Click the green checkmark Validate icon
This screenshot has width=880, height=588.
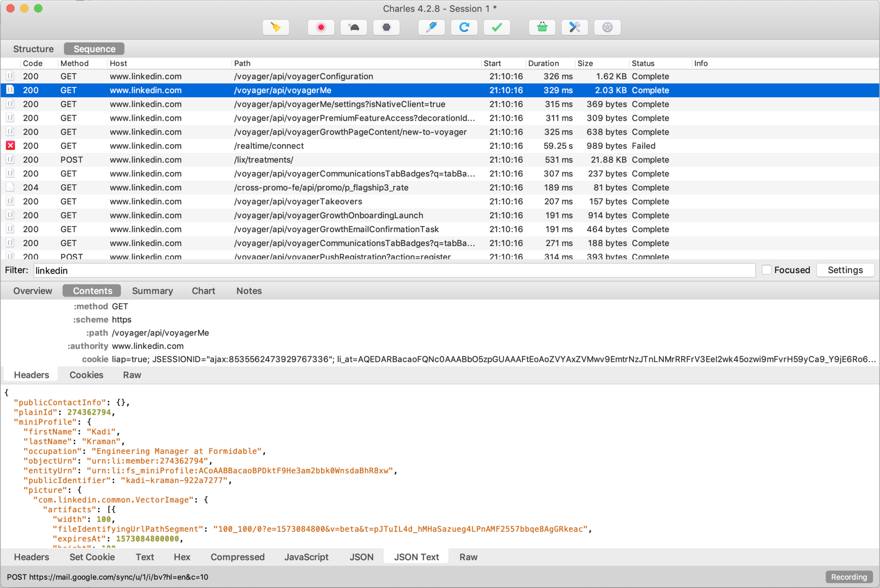(x=497, y=27)
